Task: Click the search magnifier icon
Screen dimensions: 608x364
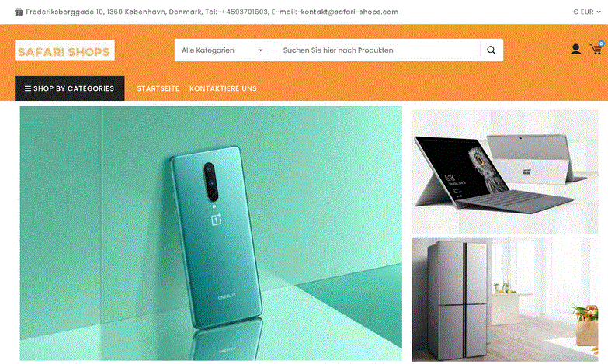Action: (491, 50)
